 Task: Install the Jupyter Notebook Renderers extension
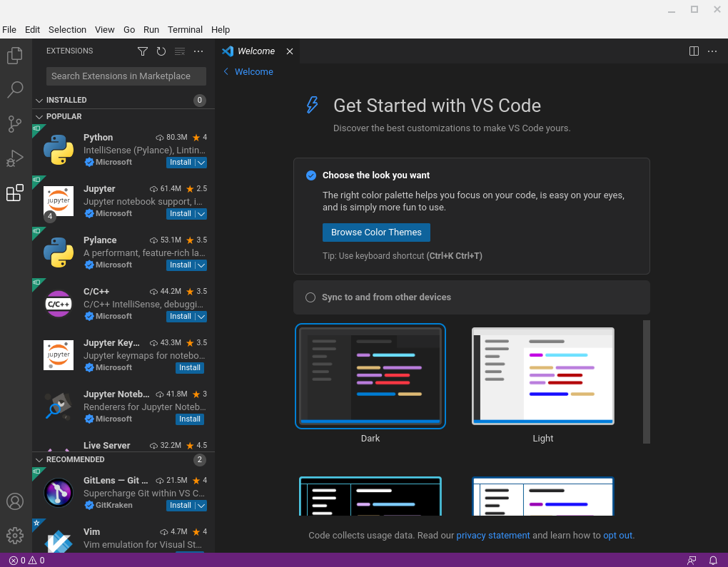click(190, 419)
